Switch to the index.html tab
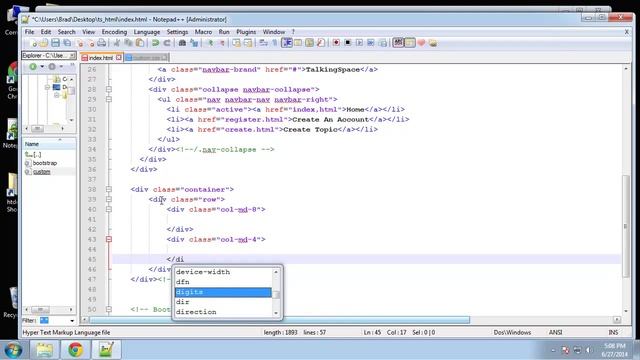The image size is (640, 360). [x=100, y=58]
